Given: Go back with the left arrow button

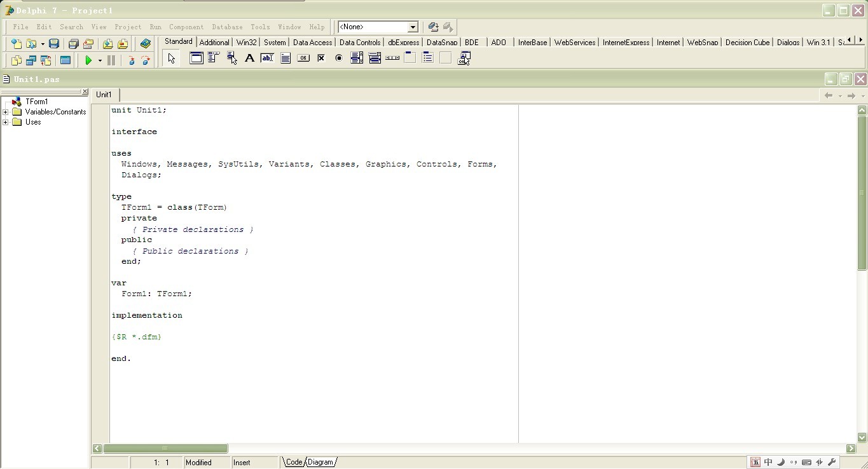Looking at the screenshot, I should pyautogui.click(x=829, y=96).
